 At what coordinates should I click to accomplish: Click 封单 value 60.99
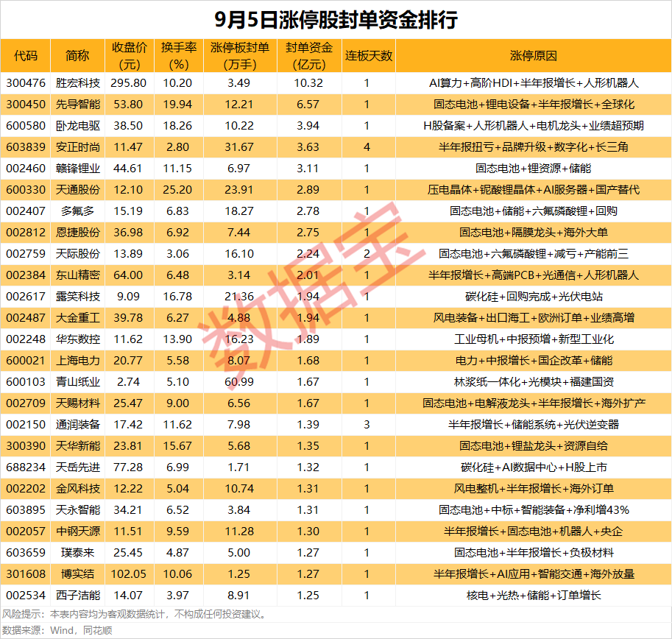coord(239,382)
